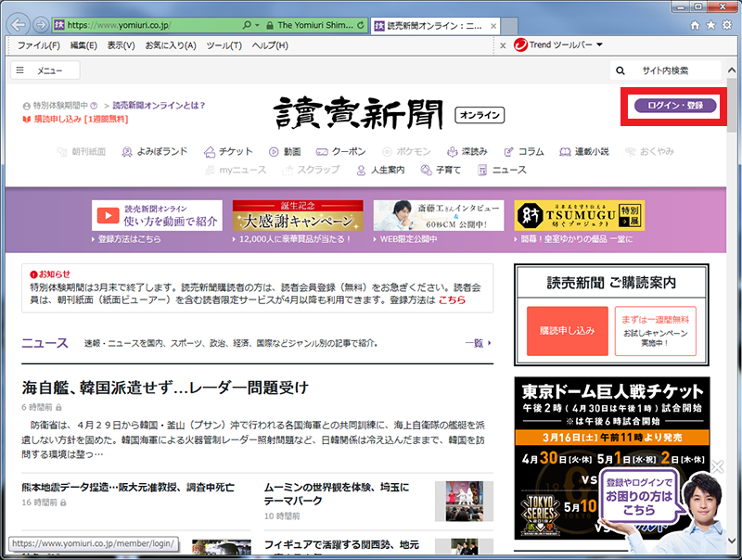Click TSUMUGU 特別展 banner
742x560 pixels.
point(579,215)
